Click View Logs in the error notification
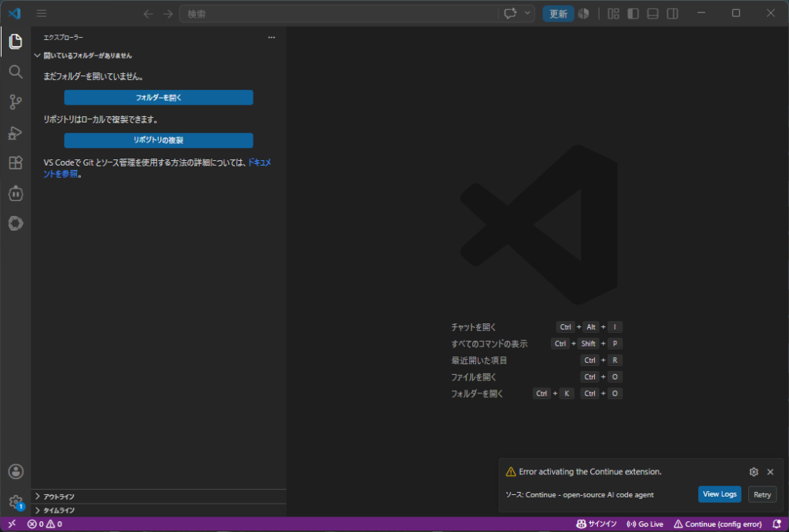This screenshot has width=789, height=532. (x=720, y=494)
